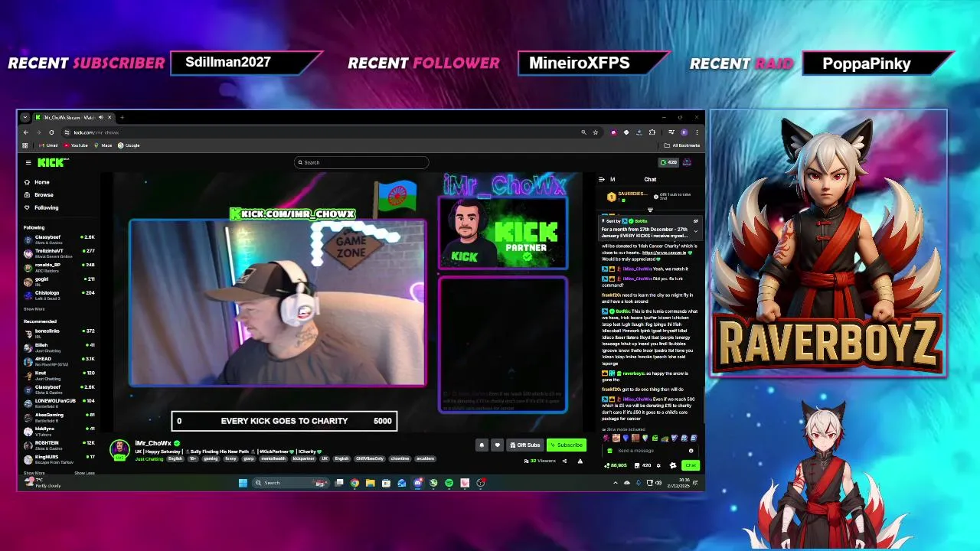Open iMr_ChoWx channel avatar
Image resolution: width=980 pixels, height=551 pixels.
[119, 449]
